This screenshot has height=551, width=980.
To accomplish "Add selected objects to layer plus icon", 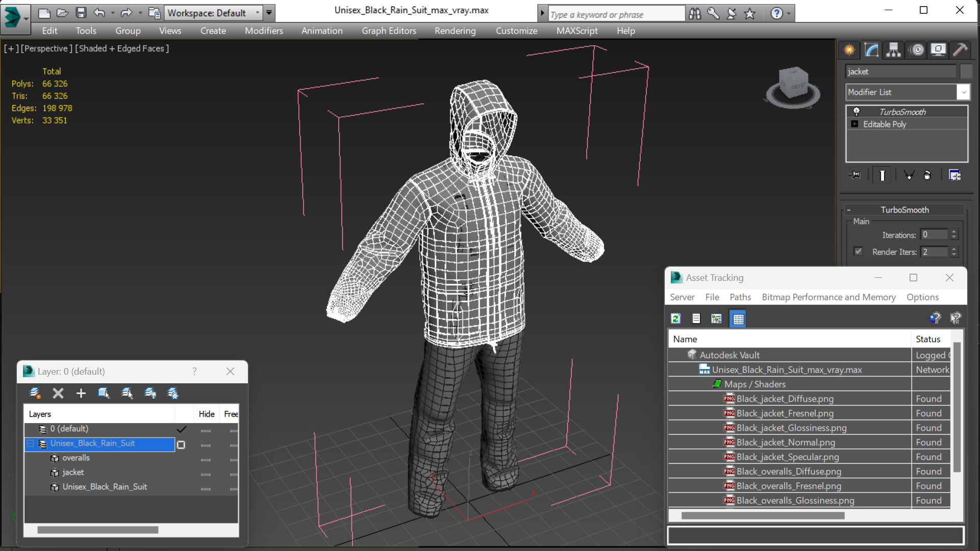I will [81, 393].
